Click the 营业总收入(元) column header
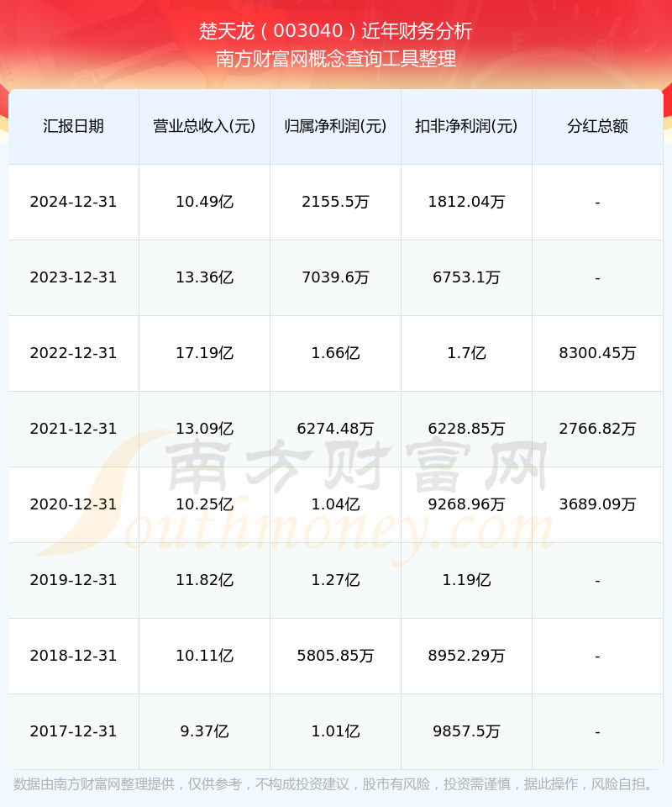Screen dimensions: 672x807 (205, 126)
